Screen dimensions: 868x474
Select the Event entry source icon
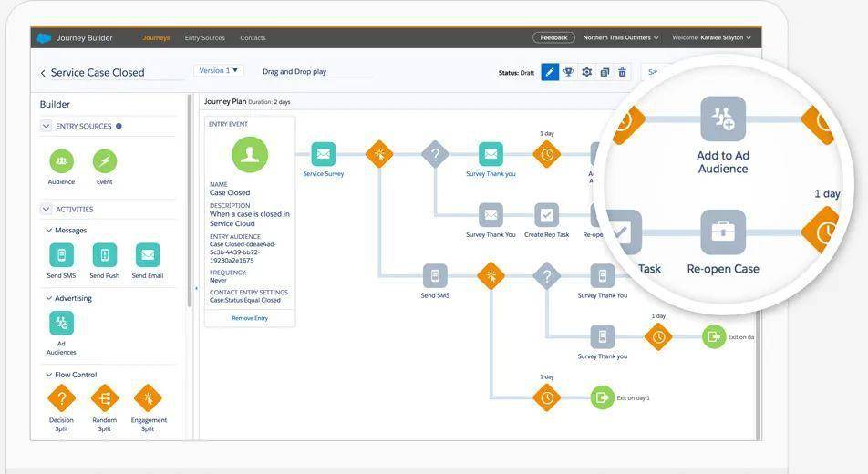105,161
